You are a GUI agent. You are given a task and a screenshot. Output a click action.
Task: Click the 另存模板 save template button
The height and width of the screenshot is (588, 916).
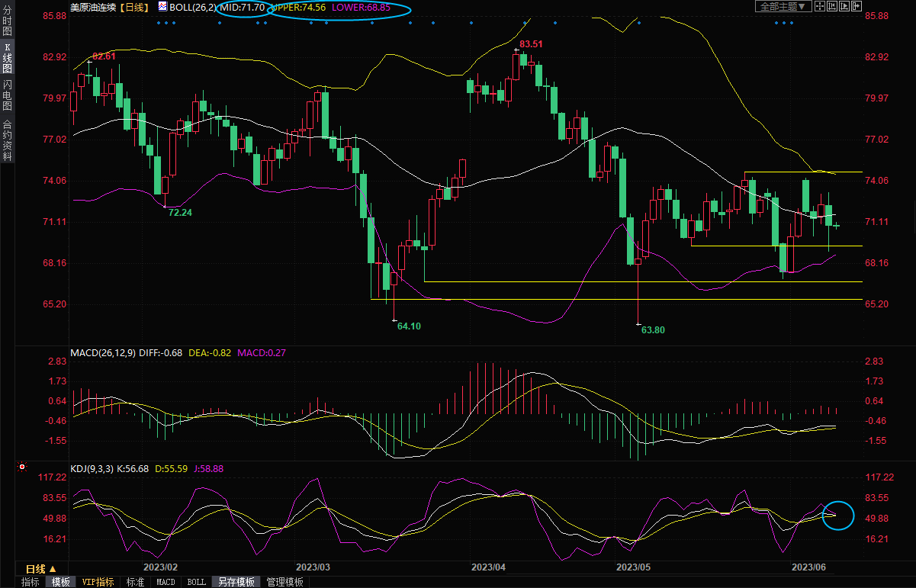(236, 582)
